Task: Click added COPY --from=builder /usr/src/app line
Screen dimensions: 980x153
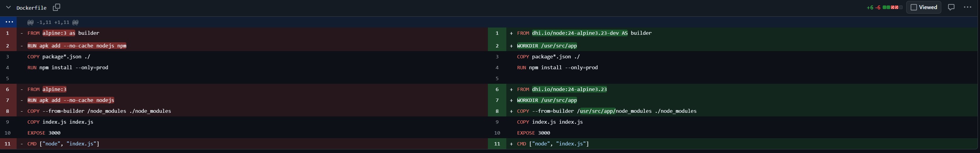Action: (606, 111)
